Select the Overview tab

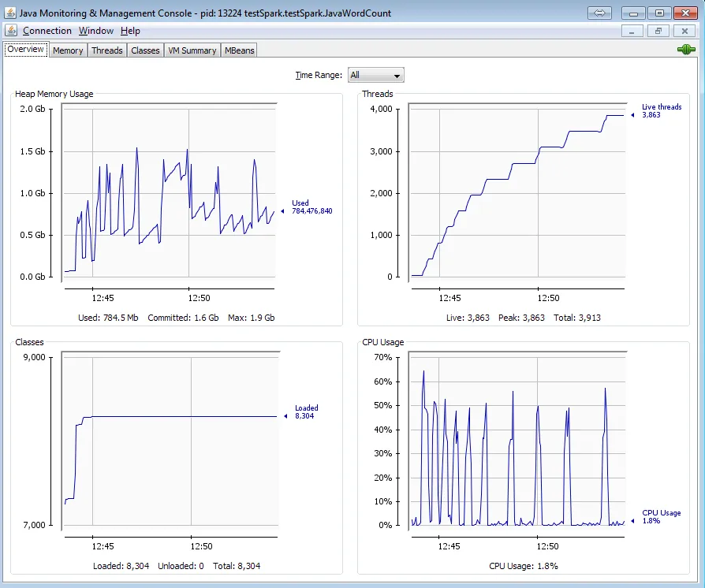click(25, 49)
